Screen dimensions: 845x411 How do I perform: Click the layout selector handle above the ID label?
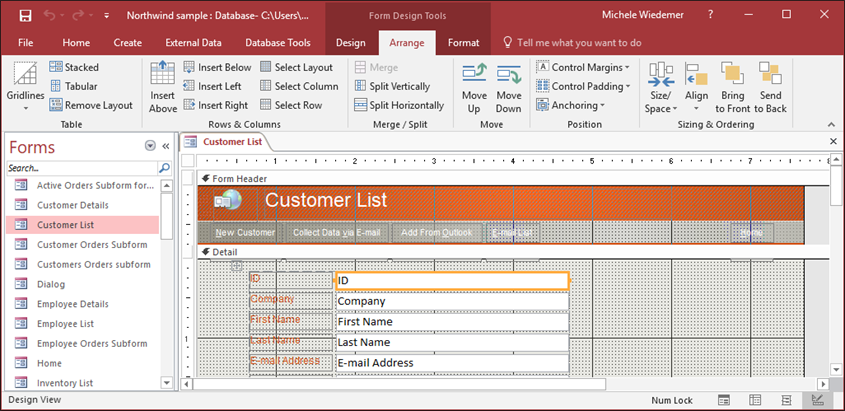point(237,265)
